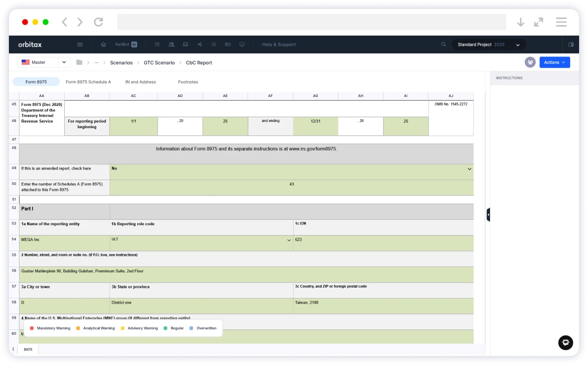588x365 pixels.
Task: Open the users icon in top navbar
Action: tap(171, 45)
